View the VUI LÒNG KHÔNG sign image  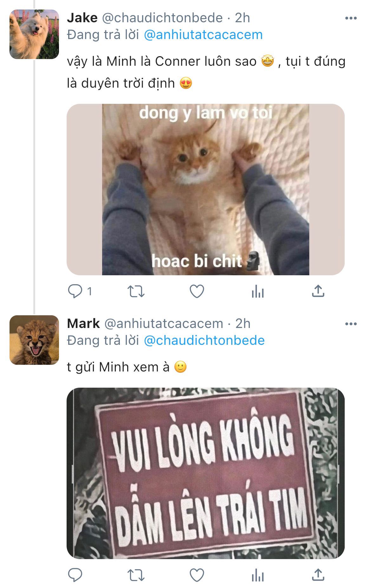205,473
